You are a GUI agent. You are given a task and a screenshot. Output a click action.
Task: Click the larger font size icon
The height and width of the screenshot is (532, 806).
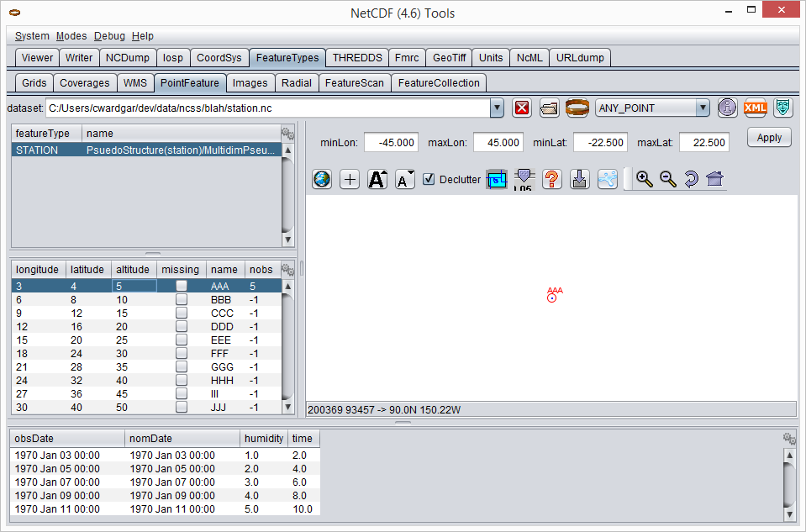(x=377, y=179)
